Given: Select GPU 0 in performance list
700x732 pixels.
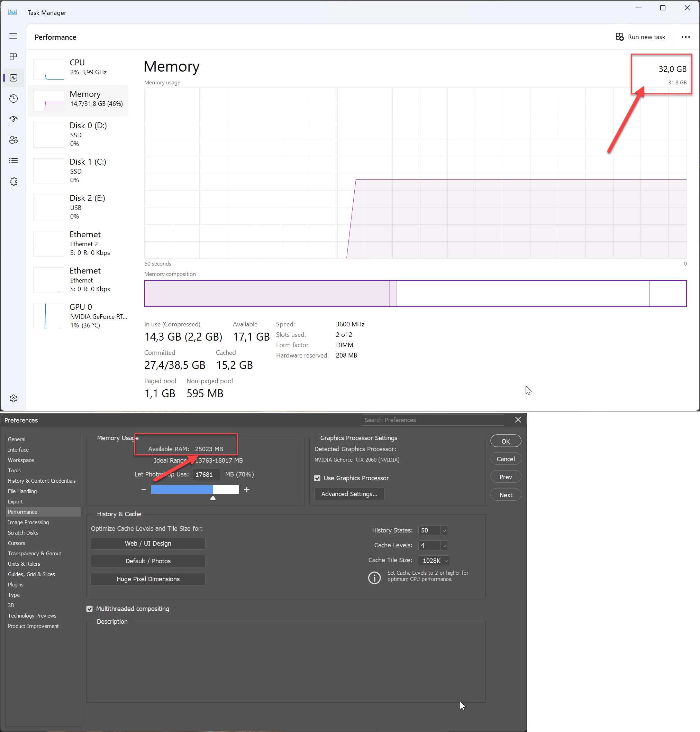Looking at the screenshot, I should click(80, 316).
